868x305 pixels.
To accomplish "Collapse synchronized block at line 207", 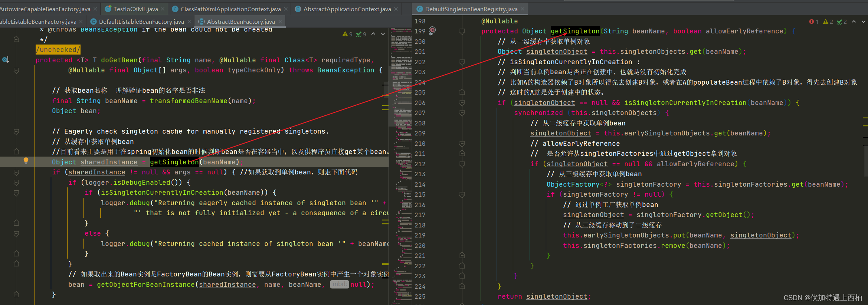I will point(462,113).
